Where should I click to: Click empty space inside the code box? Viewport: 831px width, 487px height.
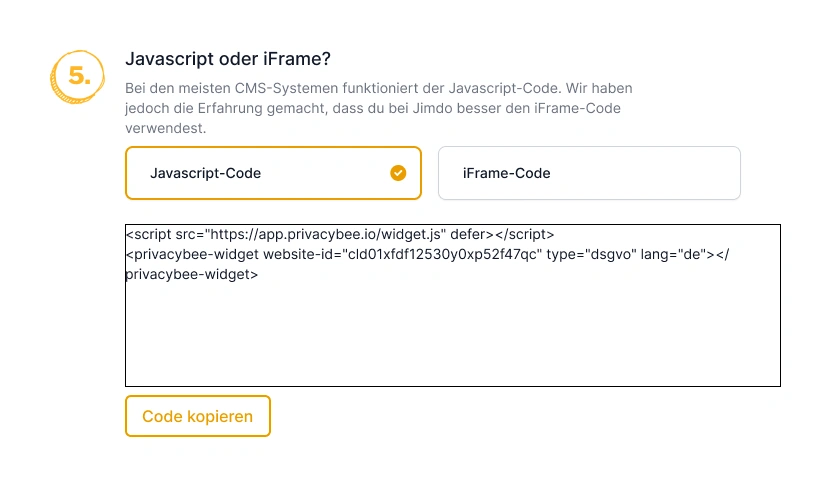point(452,340)
